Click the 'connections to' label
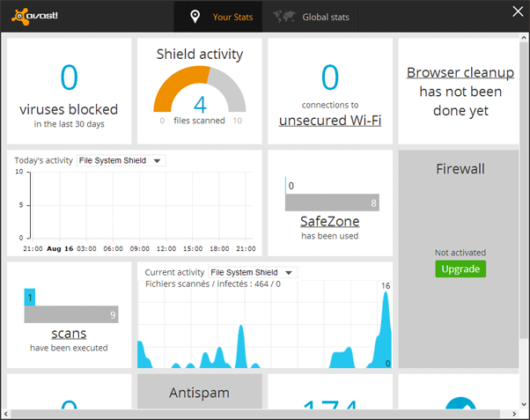530x420 pixels. (330, 105)
